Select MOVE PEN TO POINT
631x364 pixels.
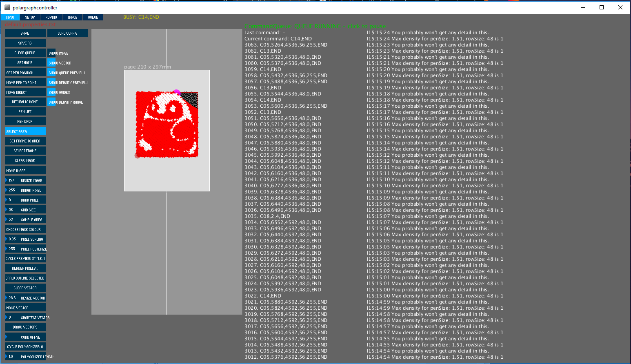(25, 82)
